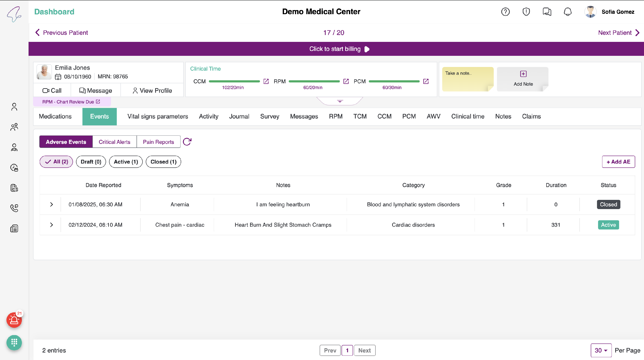The width and height of the screenshot is (644, 360).
Task: Click the Take a note sticky field
Action: 468,79
